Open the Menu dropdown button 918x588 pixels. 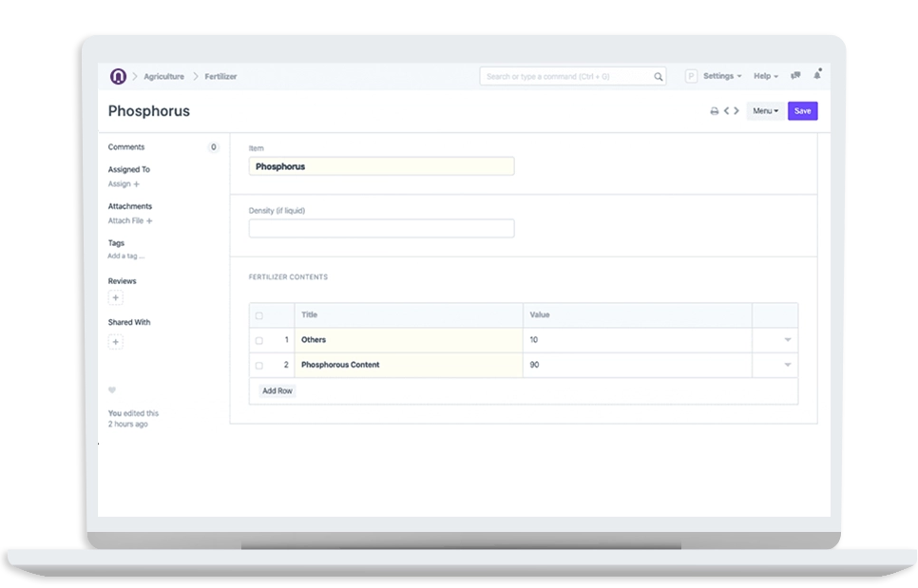coord(765,111)
